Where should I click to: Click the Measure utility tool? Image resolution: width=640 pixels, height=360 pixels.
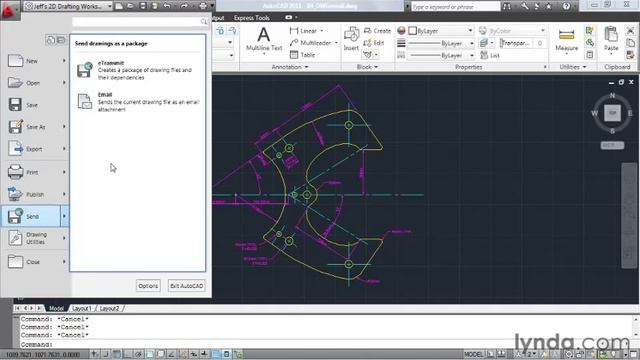point(567,40)
